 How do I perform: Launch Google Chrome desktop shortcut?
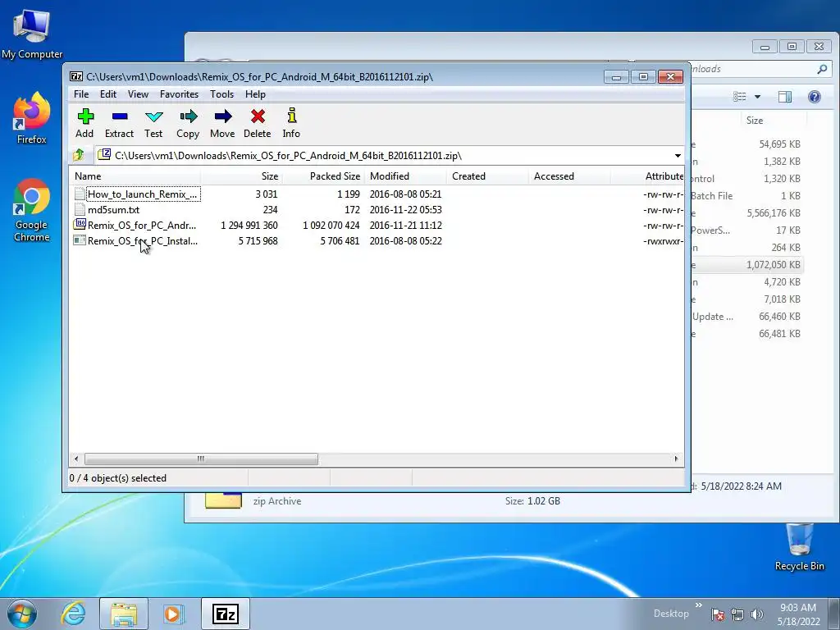tap(32, 210)
